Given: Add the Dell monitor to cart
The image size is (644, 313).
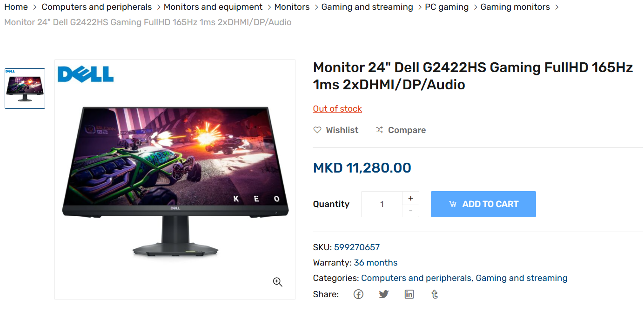Looking at the screenshot, I should click(x=483, y=204).
